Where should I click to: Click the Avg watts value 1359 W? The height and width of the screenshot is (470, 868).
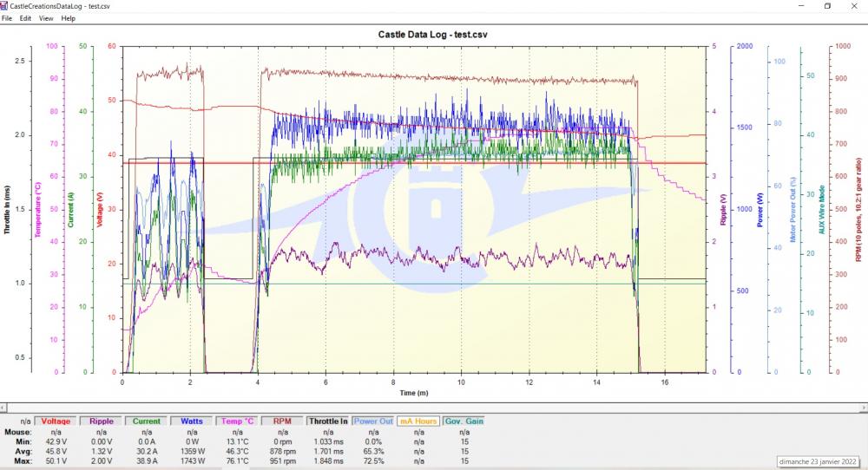click(192, 451)
